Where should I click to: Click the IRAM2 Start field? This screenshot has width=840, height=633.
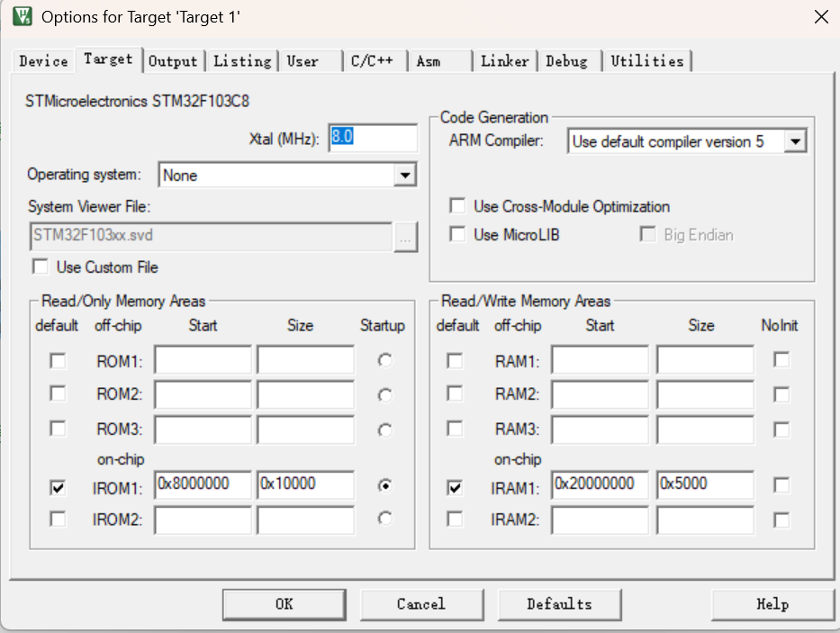click(601, 520)
